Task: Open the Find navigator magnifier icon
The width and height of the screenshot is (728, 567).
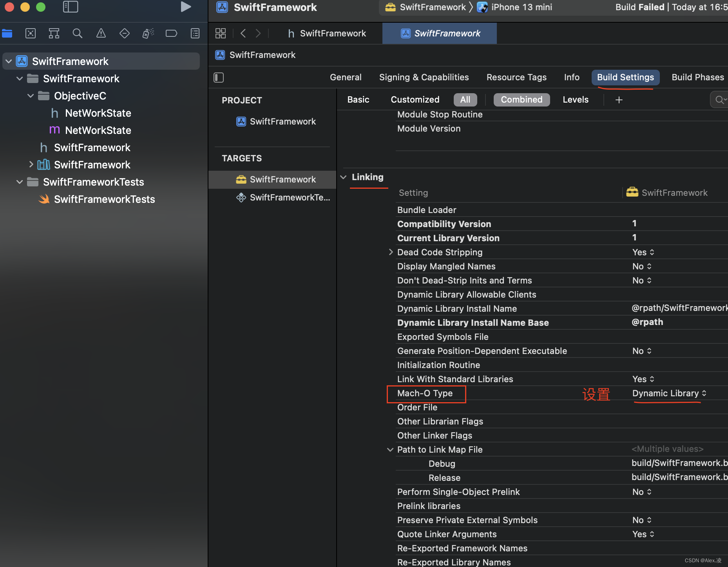Action: click(78, 34)
